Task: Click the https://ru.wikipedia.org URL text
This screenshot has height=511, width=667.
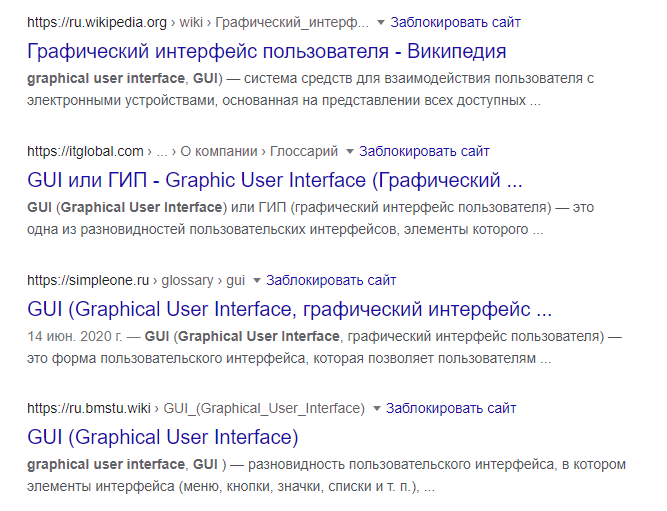Action: point(97,22)
